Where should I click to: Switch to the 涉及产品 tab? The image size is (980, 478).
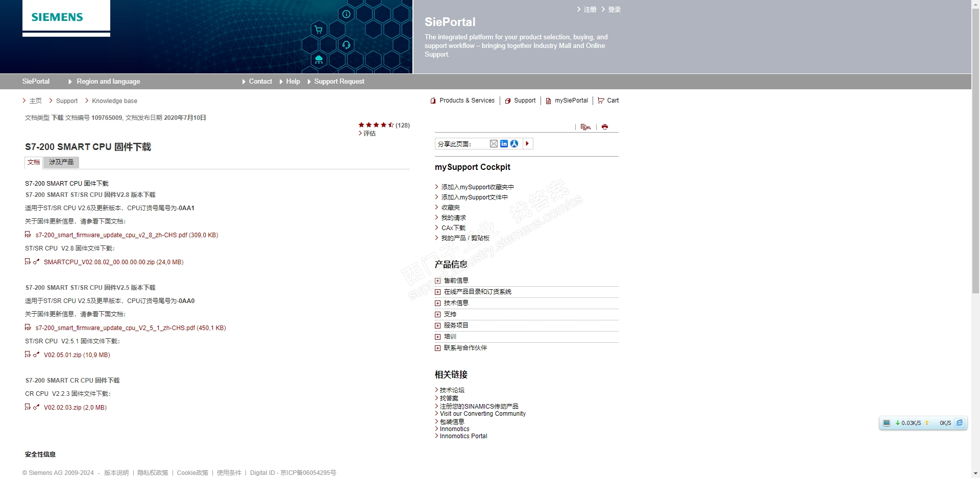pyautogui.click(x=61, y=162)
